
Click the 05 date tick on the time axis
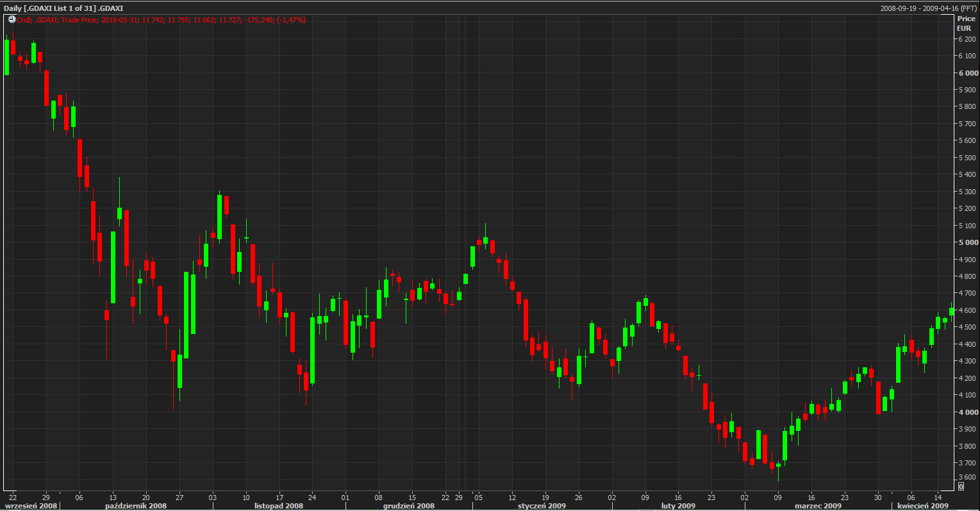coord(478,497)
